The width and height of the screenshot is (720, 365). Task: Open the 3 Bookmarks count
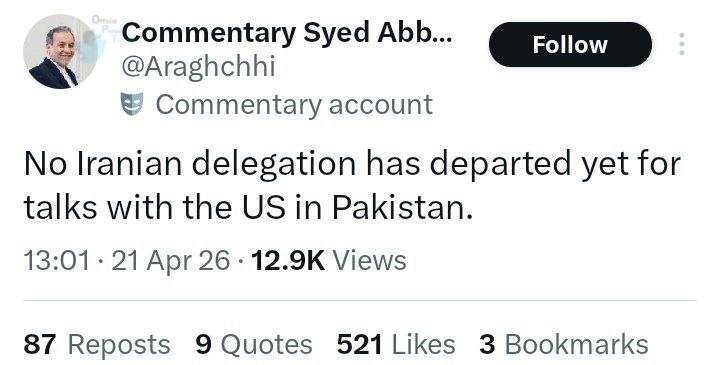pos(564,344)
